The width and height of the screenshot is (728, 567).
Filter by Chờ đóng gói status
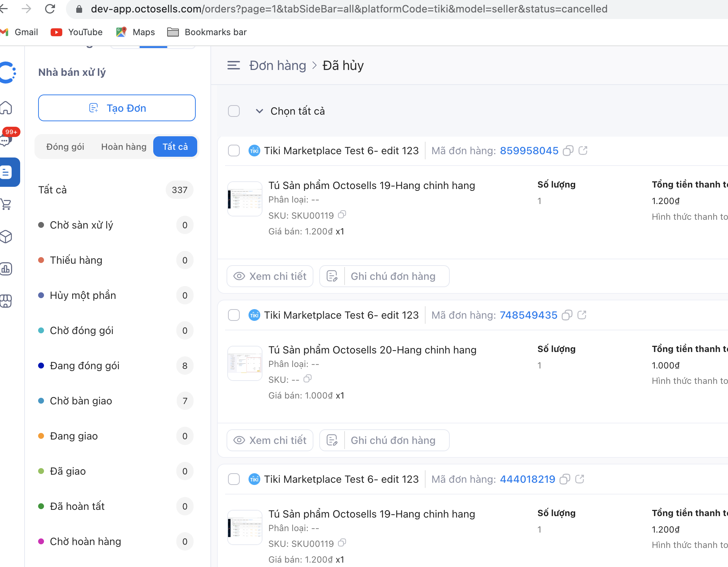116,330
